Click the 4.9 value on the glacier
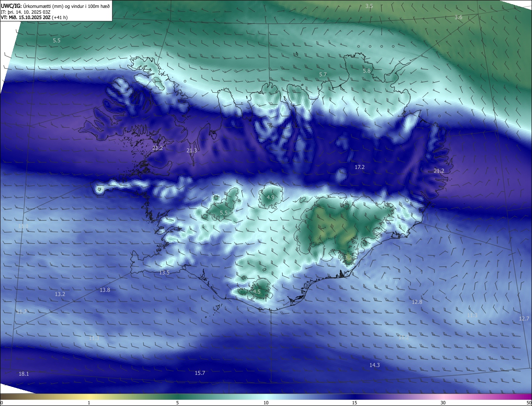The width and height of the screenshot is (532, 406). [x=271, y=197]
